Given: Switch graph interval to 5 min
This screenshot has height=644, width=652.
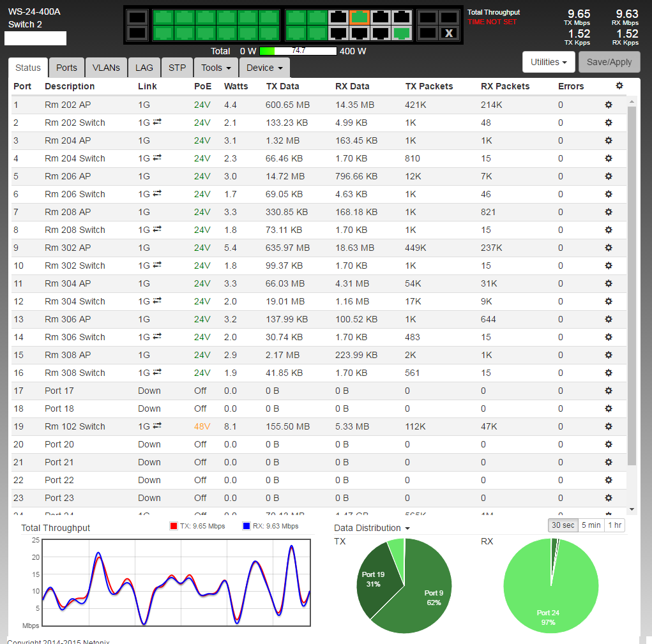Looking at the screenshot, I should pos(591,525).
